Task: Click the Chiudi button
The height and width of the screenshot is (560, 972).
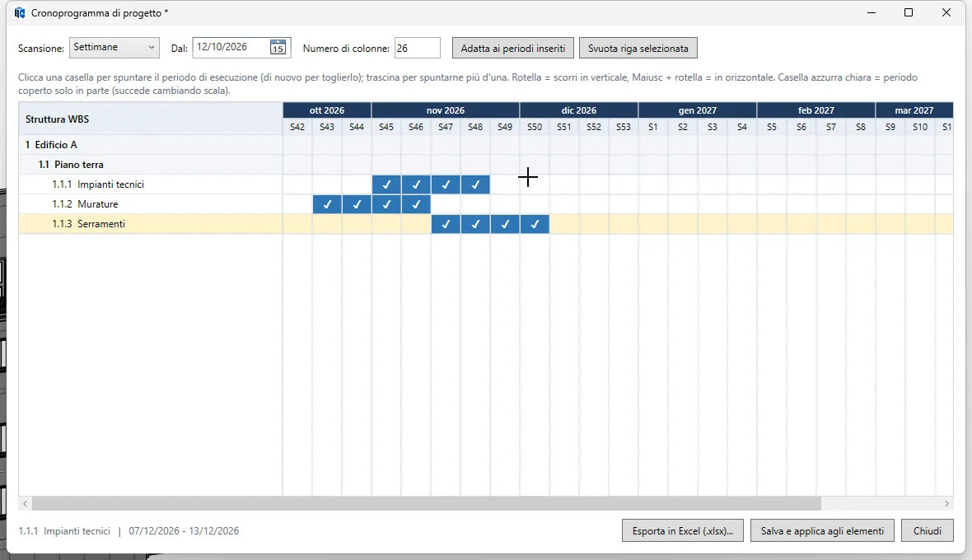Action: [927, 531]
